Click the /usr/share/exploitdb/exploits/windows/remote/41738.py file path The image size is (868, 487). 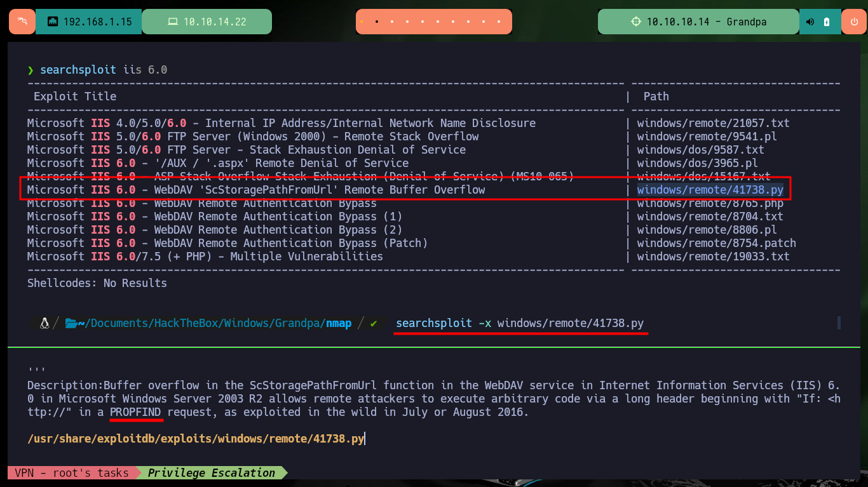[x=196, y=439]
